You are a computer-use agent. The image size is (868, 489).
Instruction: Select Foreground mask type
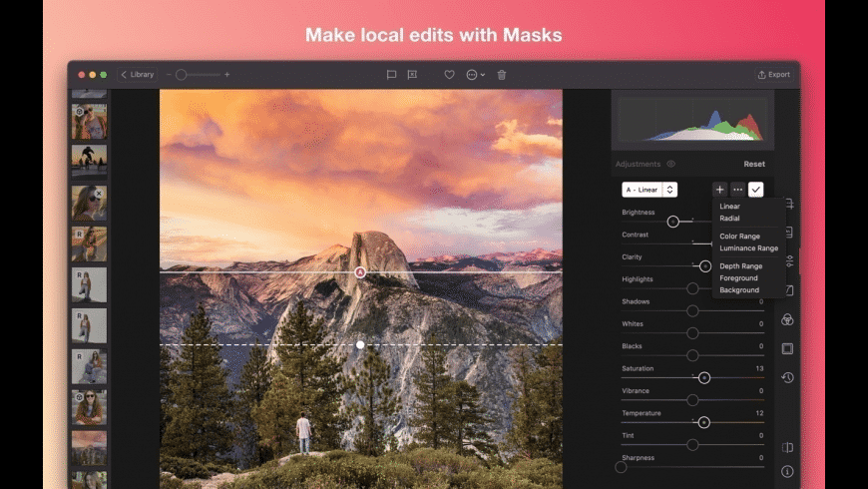tap(738, 278)
